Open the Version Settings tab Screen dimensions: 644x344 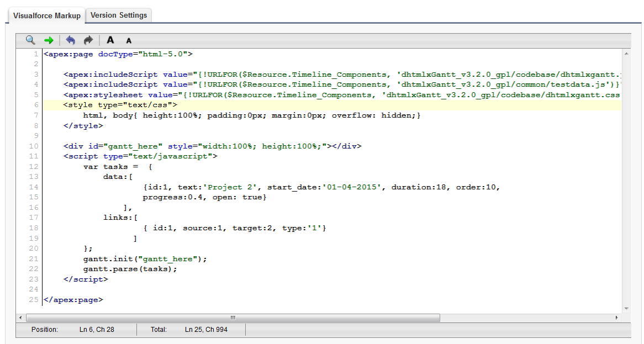[x=119, y=15]
